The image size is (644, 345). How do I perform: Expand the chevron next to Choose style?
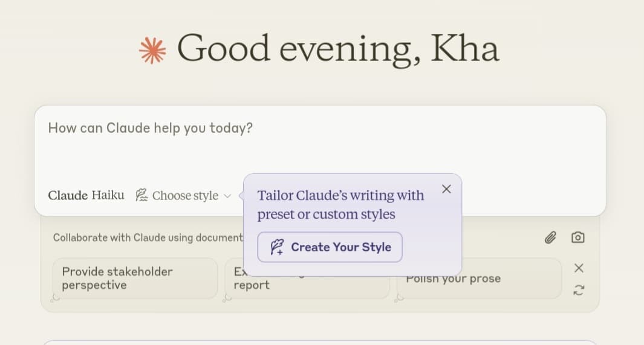[x=227, y=196]
